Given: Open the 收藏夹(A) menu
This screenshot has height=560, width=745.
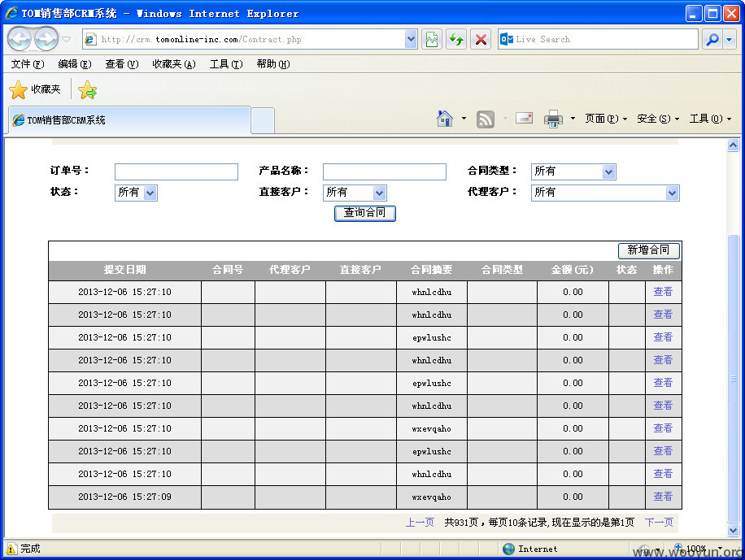Looking at the screenshot, I should 173,64.
